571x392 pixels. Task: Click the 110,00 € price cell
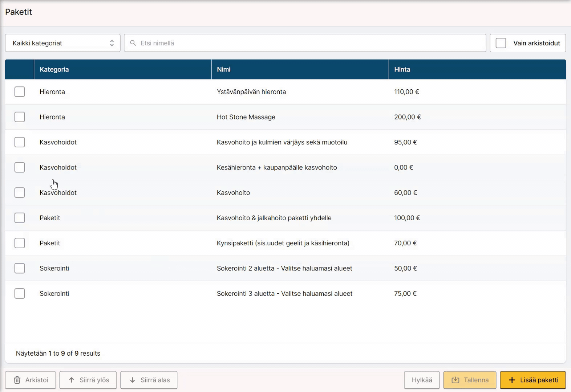[x=406, y=92]
